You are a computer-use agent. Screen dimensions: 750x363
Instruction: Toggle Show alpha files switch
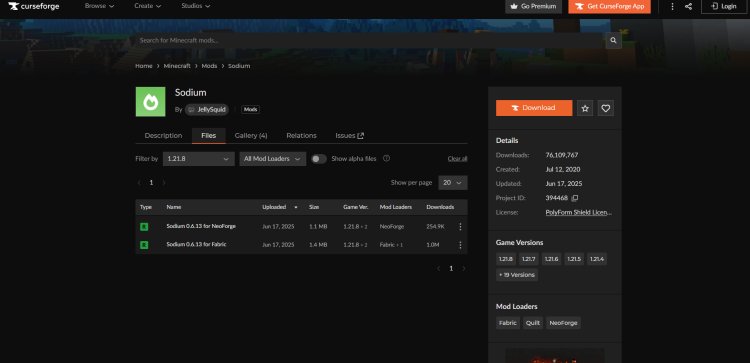(319, 159)
